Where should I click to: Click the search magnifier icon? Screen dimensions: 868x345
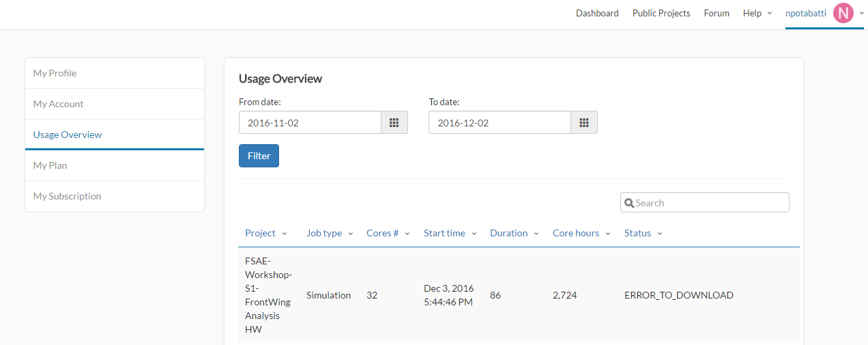pyautogui.click(x=629, y=203)
